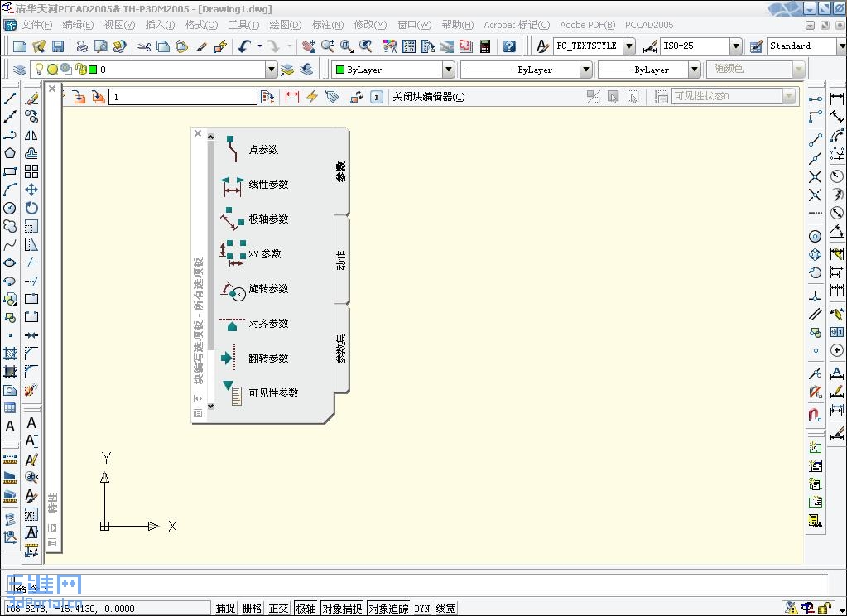Open the ByLayer linetype dropdown
The width and height of the screenshot is (847, 616).
586,70
